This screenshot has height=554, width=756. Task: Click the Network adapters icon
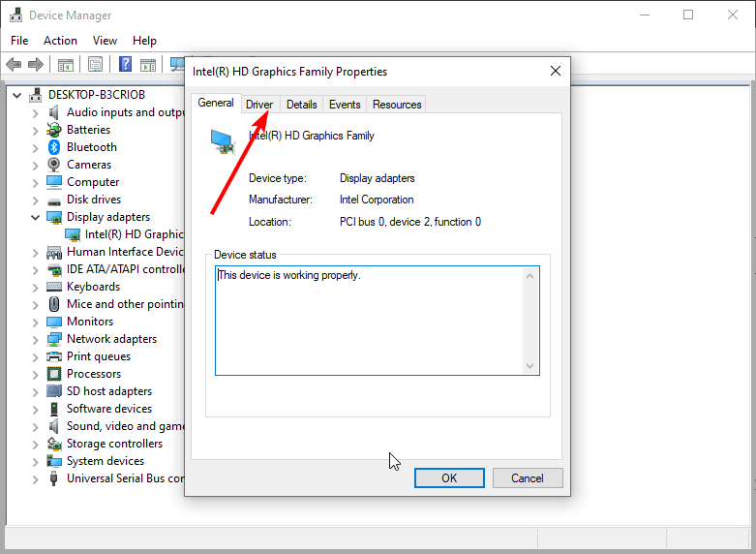coord(54,339)
